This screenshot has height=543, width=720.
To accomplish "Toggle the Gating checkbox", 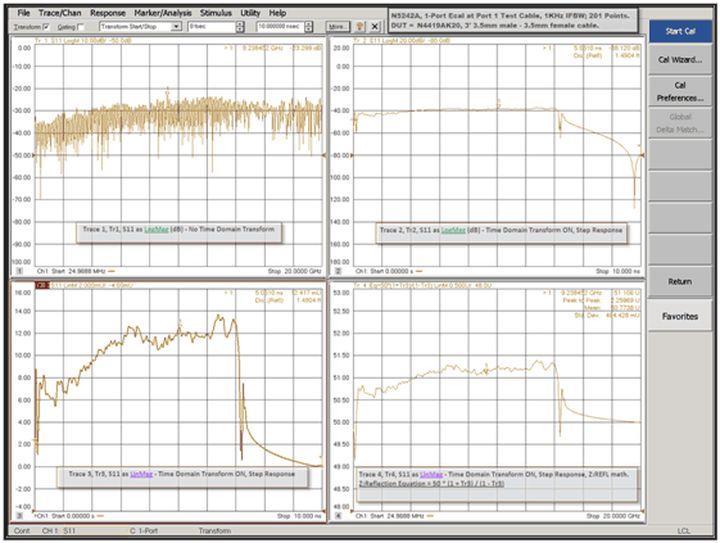I will 81,27.
